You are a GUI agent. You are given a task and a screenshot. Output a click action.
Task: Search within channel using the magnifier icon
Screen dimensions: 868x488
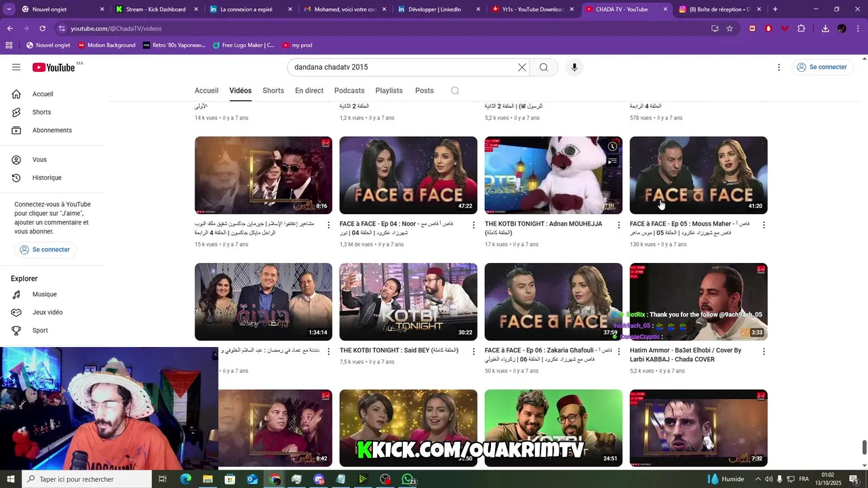455,91
